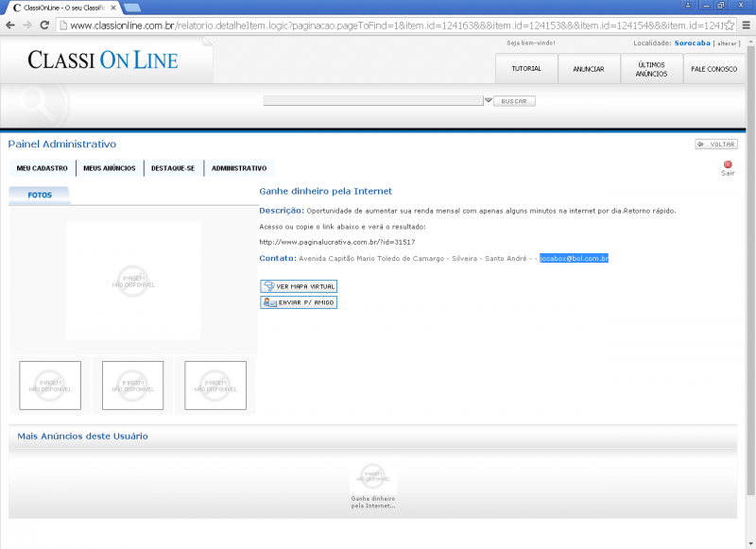Click the alterar locality link
This screenshot has height=549, width=756.
(x=726, y=43)
